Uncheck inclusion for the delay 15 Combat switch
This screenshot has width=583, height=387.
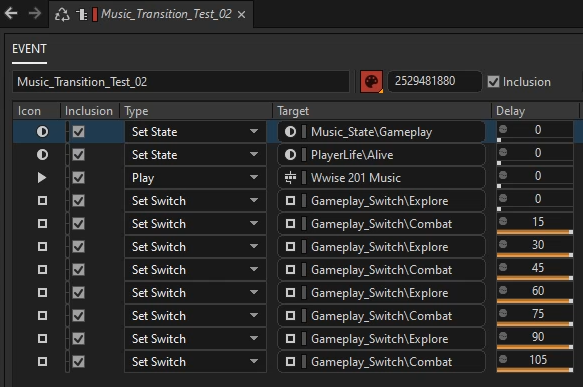78,224
